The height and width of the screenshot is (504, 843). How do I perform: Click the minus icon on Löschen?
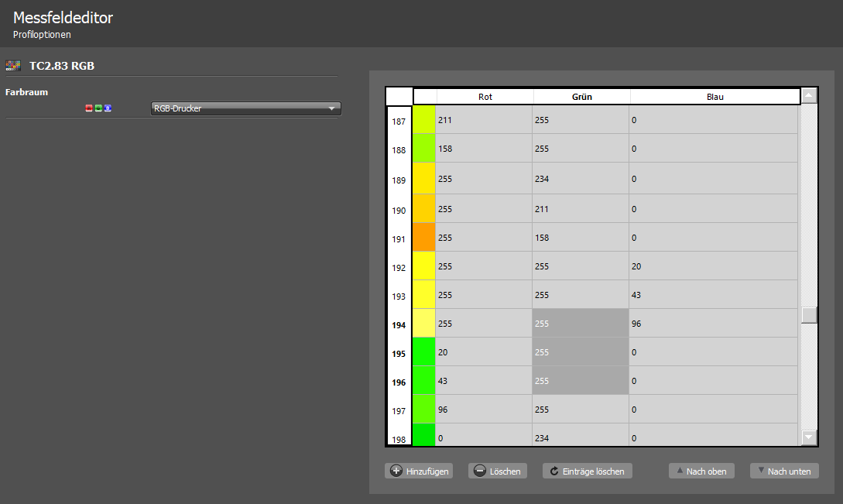pos(480,471)
